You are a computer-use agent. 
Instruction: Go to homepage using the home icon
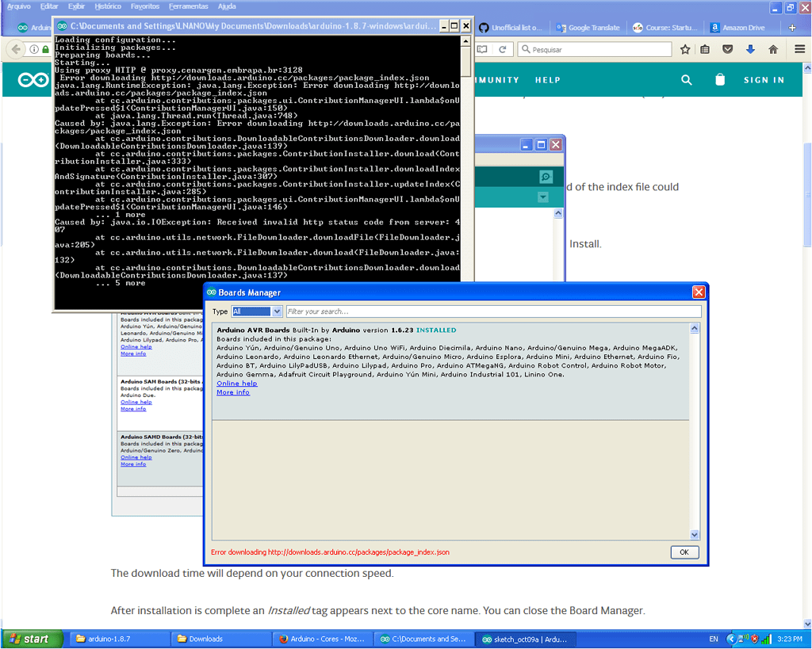click(x=772, y=48)
